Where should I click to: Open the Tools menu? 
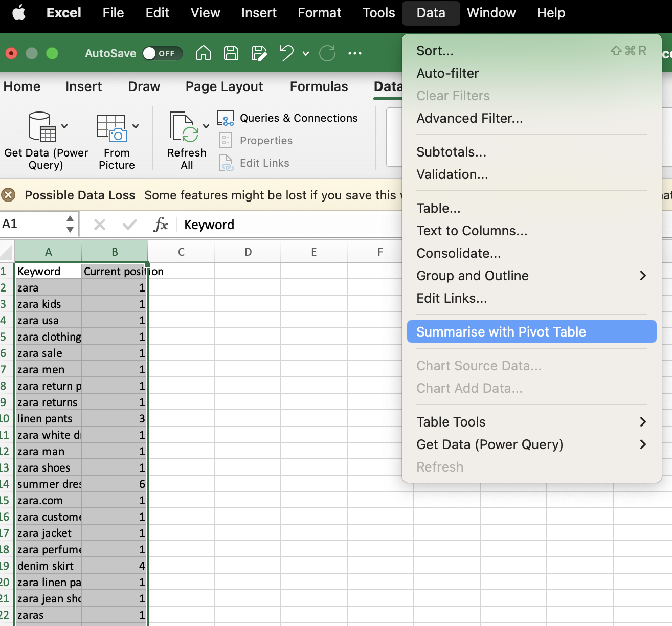(x=378, y=13)
